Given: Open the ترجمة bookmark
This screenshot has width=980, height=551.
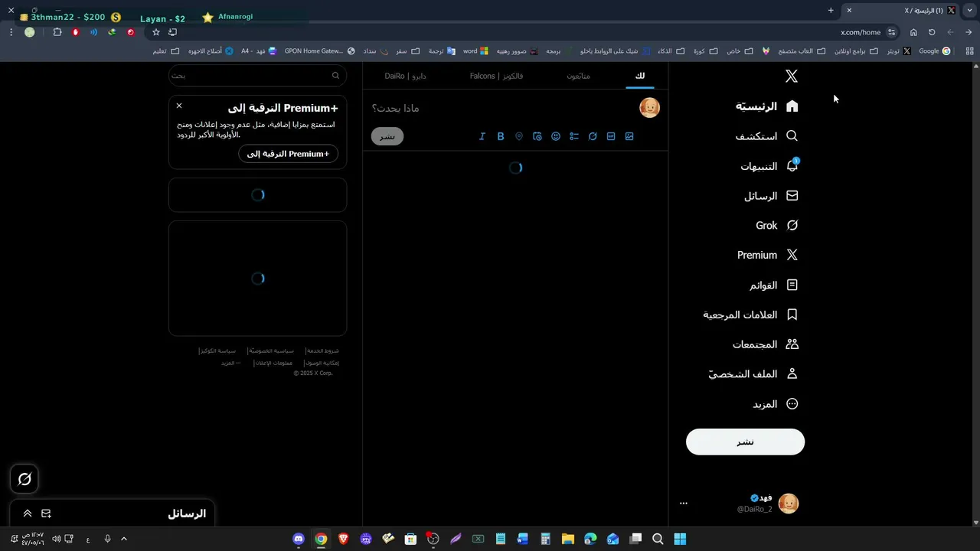Looking at the screenshot, I should (x=441, y=51).
